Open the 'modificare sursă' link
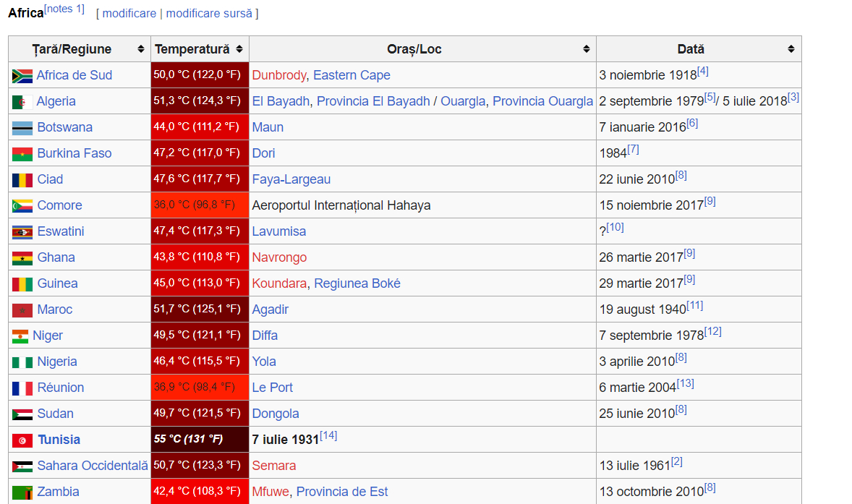The width and height of the screenshot is (852, 504). [x=209, y=13]
